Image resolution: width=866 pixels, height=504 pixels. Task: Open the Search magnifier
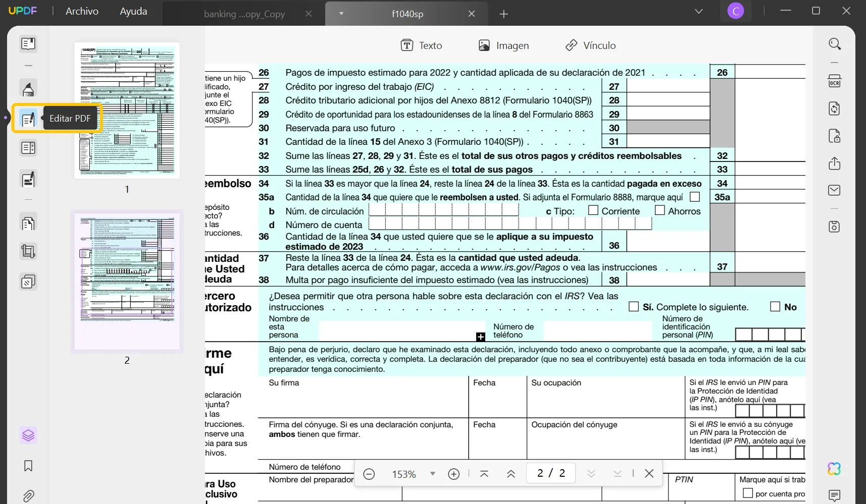click(835, 44)
